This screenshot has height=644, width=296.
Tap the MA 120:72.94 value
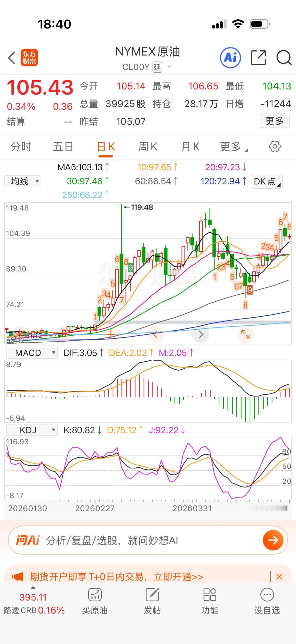224,181
